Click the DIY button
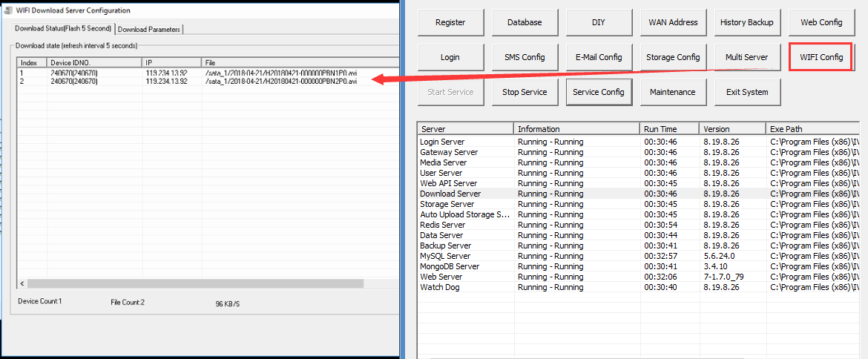868x359 pixels. (x=599, y=23)
